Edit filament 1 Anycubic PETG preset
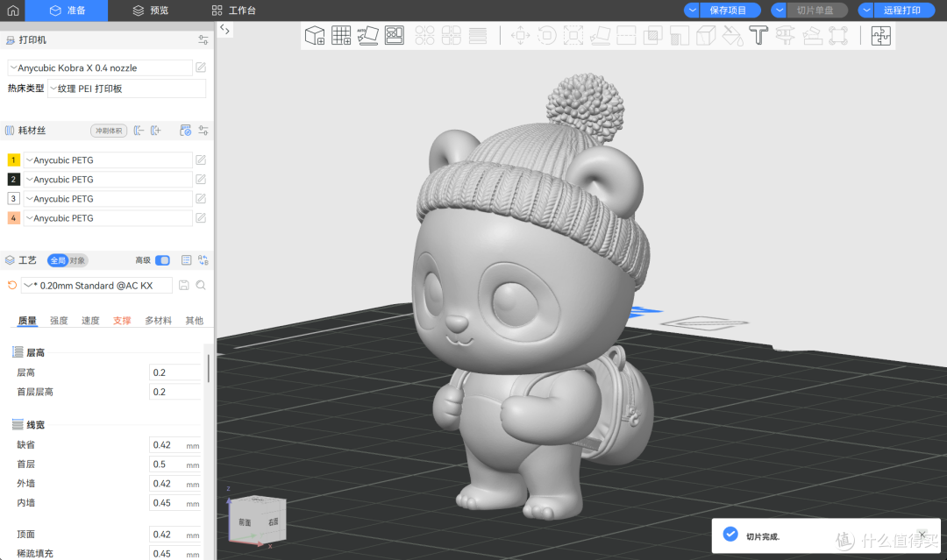The height and width of the screenshot is (560, 947). [x=201, y=159]
